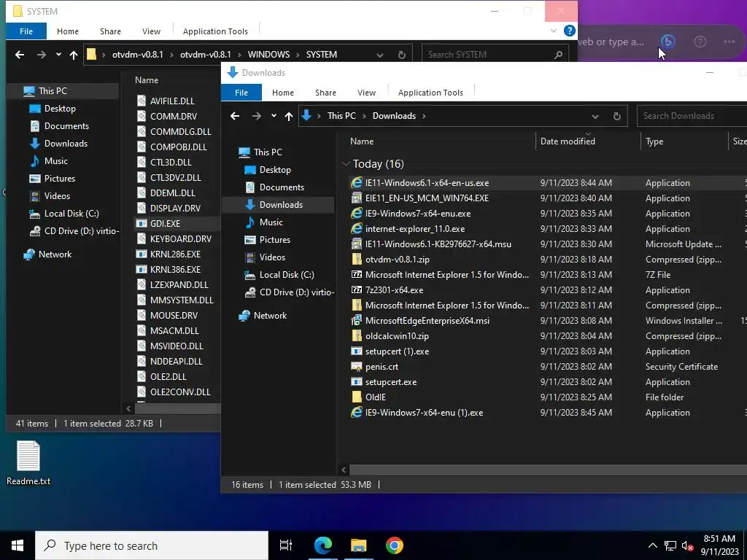
Task: Select Network in Downloads window sidebar
Action: point(270,316)
